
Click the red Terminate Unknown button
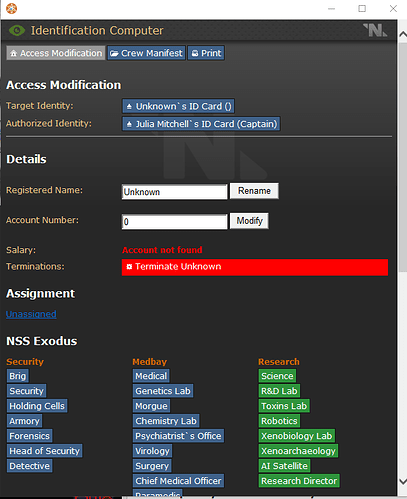[255, 267]
